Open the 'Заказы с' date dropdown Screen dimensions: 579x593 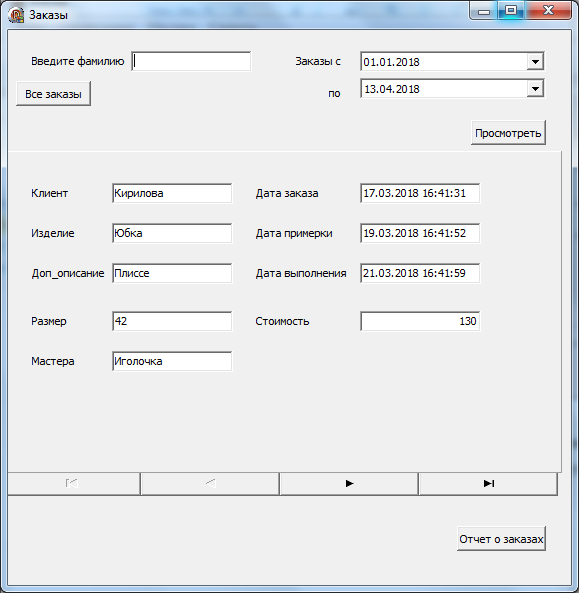535,62
